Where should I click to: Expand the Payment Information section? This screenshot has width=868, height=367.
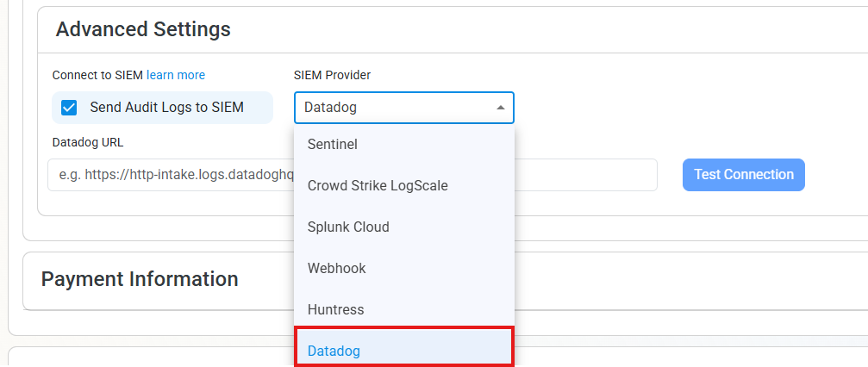point(140,279)
